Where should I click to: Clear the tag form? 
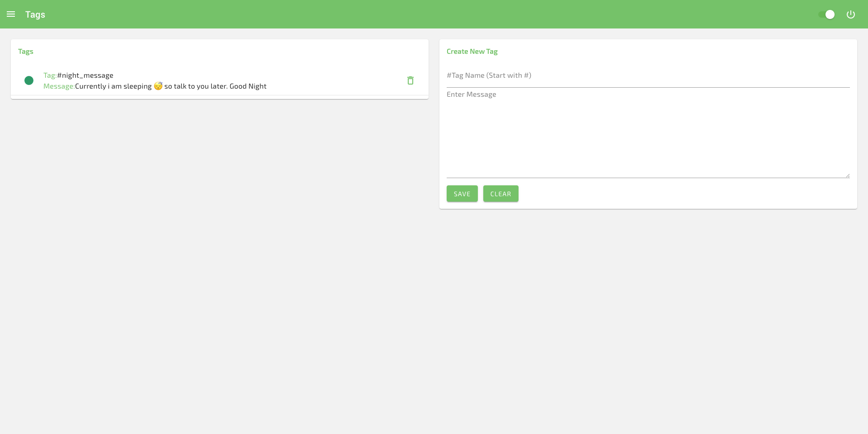pos(500,193)
